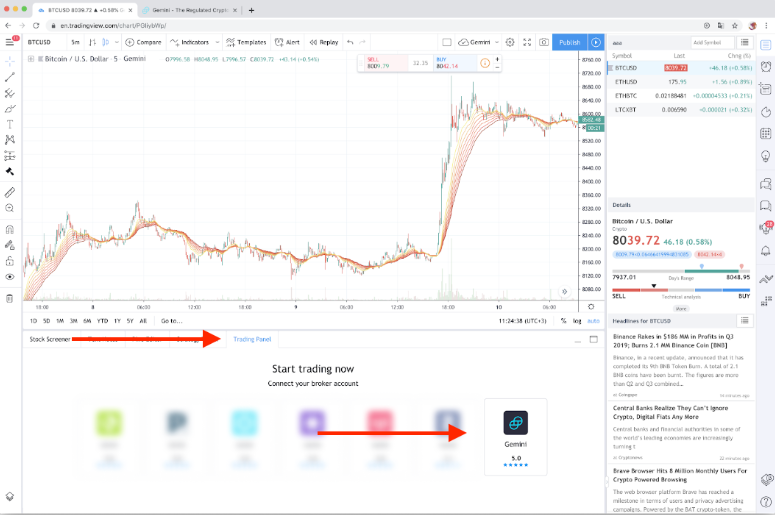775x515 pixels.
Task: Expand the Gemini layout dropdown arrow
Action: click(497, 43)
